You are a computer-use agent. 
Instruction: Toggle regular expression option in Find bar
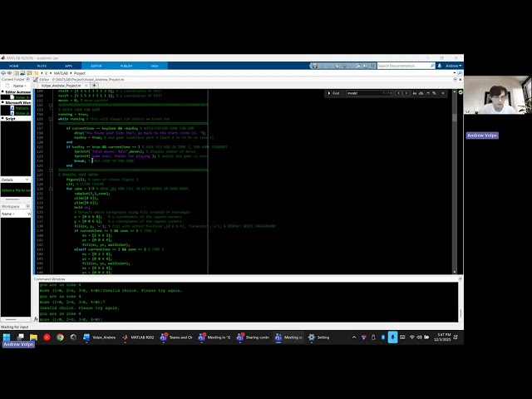434,93
